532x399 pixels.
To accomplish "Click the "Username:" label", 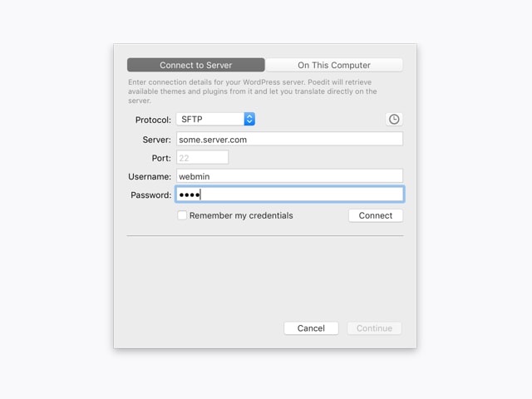I will [x=150, y=176].
